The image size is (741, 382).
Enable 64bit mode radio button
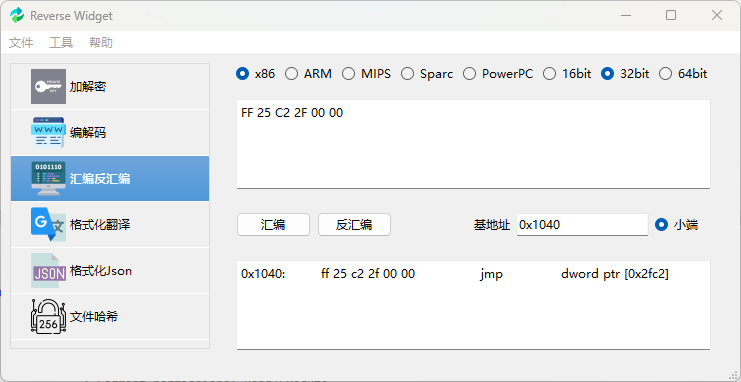[683, 74]
